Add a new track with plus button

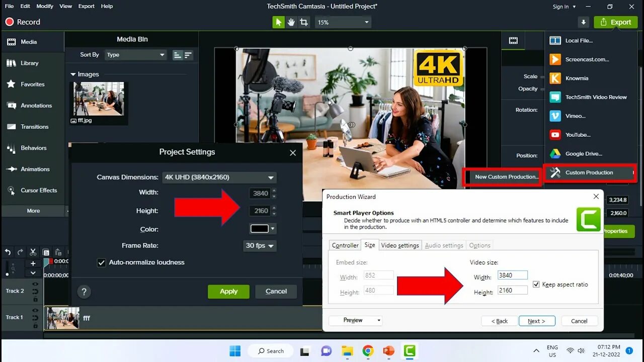click(33, 263)
